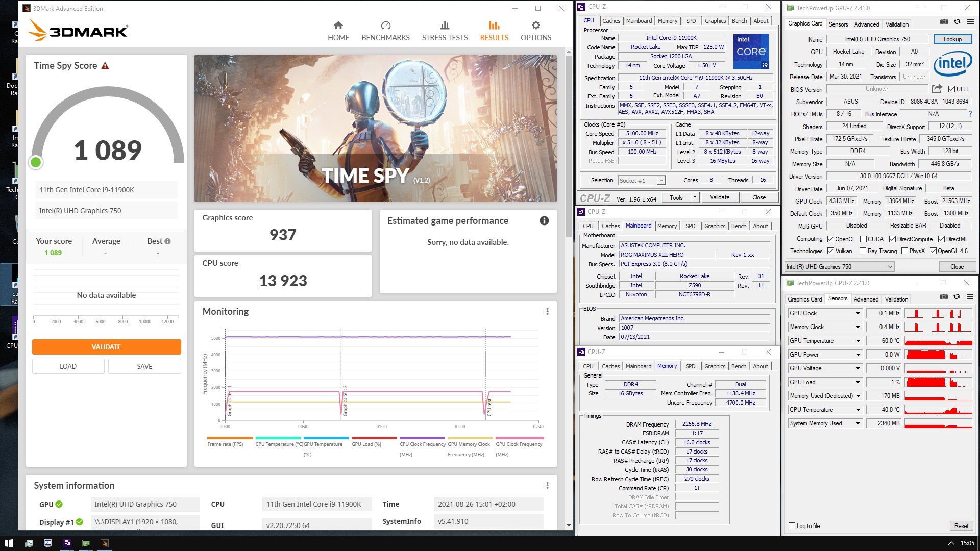
Task: Expand the GPU Power sensor dropdown
Action: pos(858,355)
